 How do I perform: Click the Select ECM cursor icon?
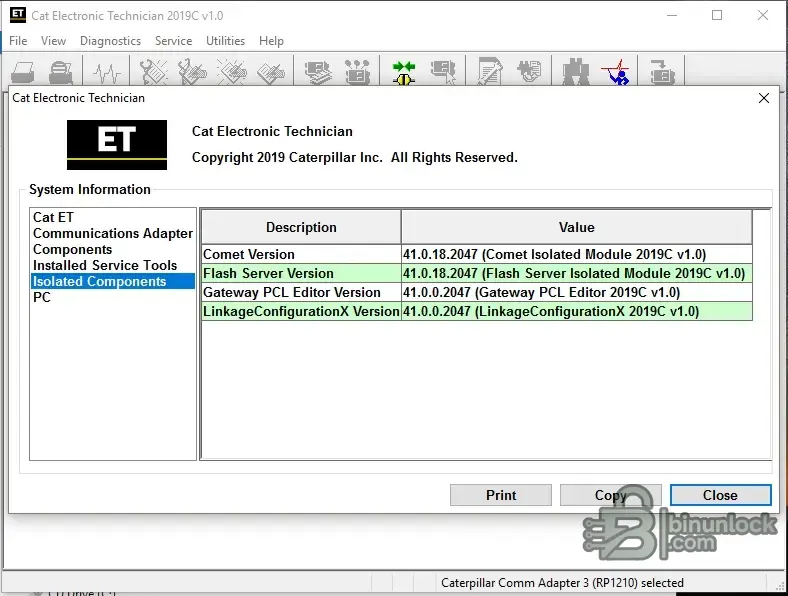pyautogui.click(x=443, y=72)
